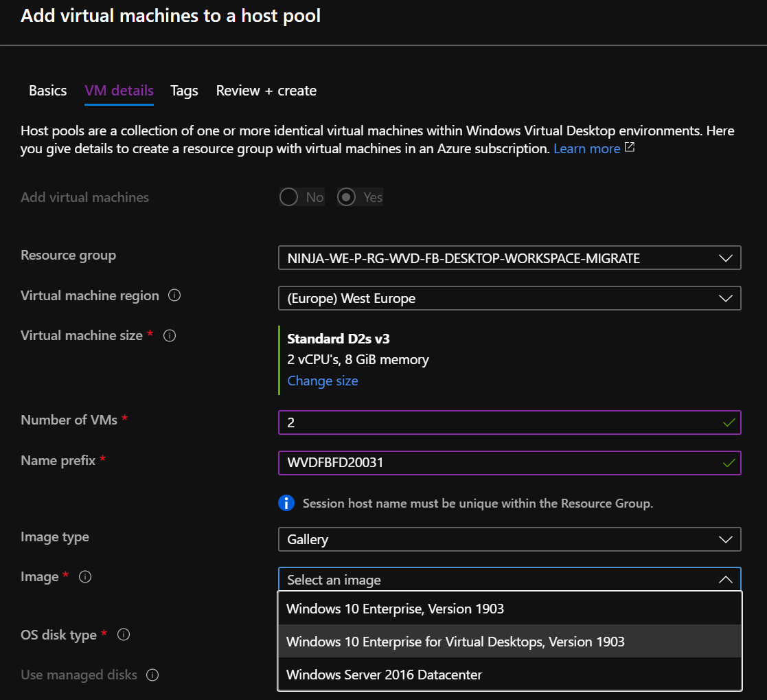Screen dimensions: 767x700
Task: Click the Add virtual machines to a host pool heading
Action: click(171, 16)
